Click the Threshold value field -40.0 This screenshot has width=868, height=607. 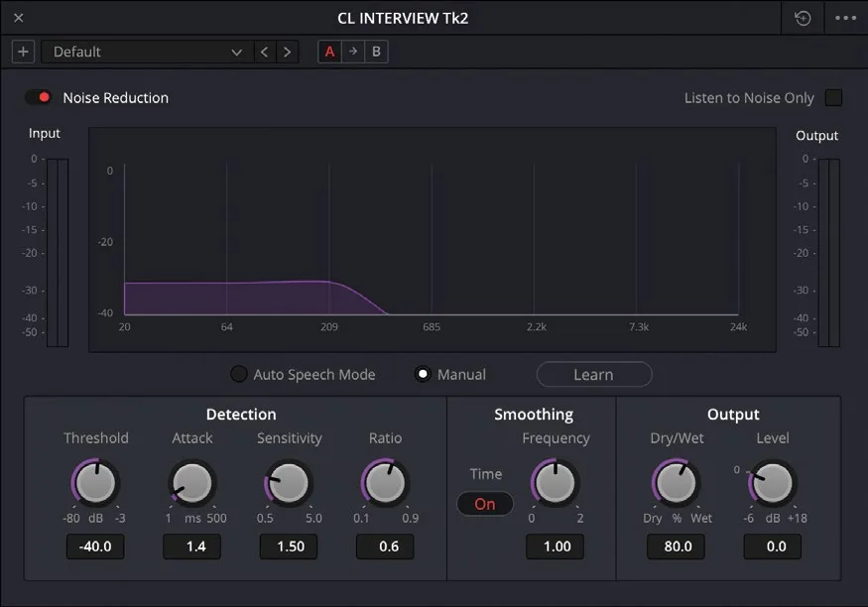(95, 546)
